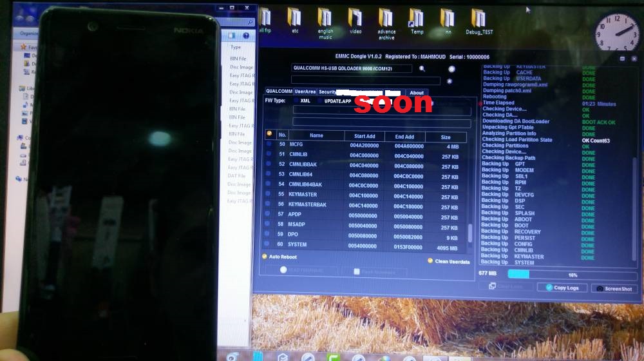Click the 'Dumping rawprogram0.xml' log line
644x361 pixels.
[515, 84]
